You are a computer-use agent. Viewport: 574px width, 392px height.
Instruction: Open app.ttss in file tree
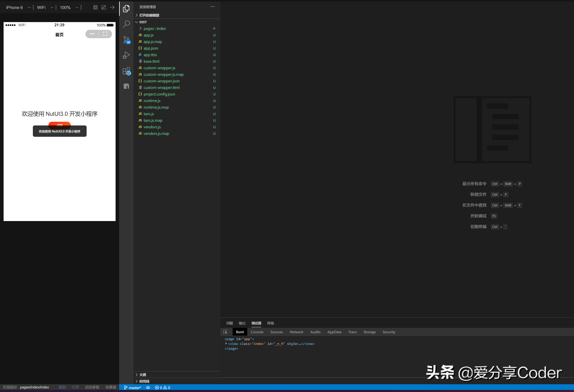coord(177,55)
